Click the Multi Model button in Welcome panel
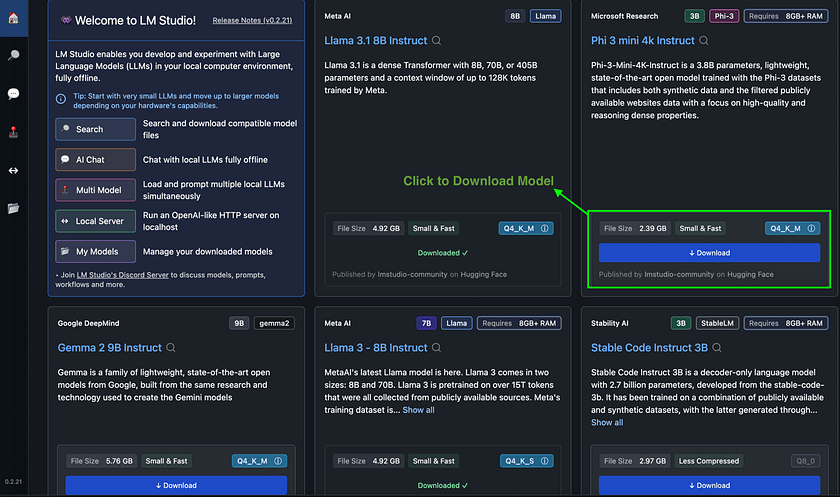This screenshot has height=497, width=840. 95,190
